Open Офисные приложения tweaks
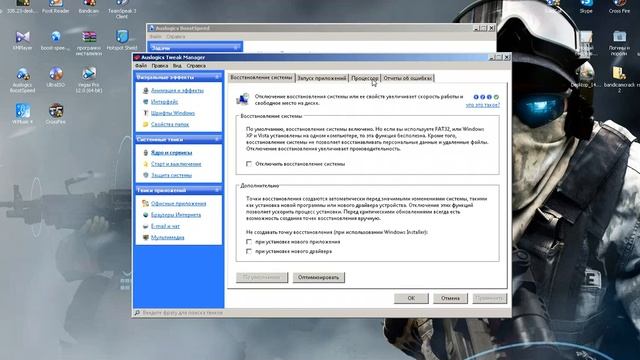The width and height of the screenshot is (640, 360). tap(178, 204)
